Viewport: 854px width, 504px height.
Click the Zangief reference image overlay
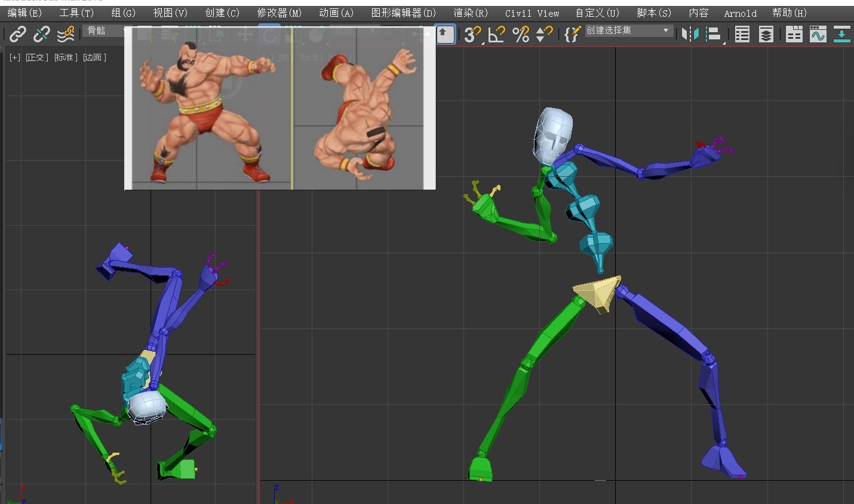tap(280, 109)
